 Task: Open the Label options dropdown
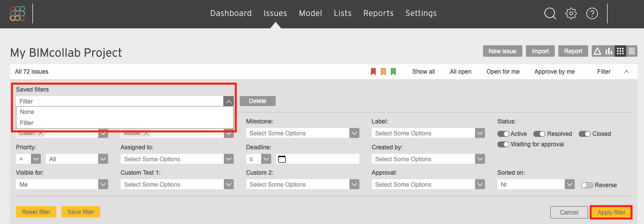click(428, 133)
